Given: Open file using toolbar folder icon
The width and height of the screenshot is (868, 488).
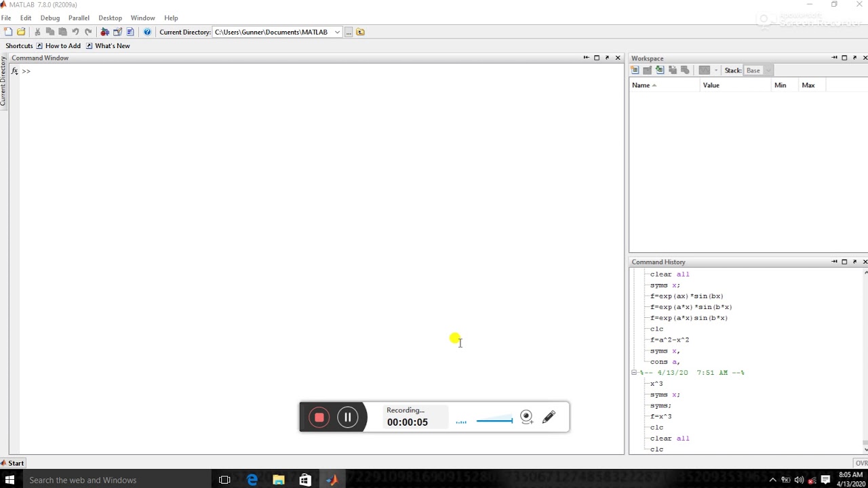Looking at the screenshot, I should [x=21, y=32].
